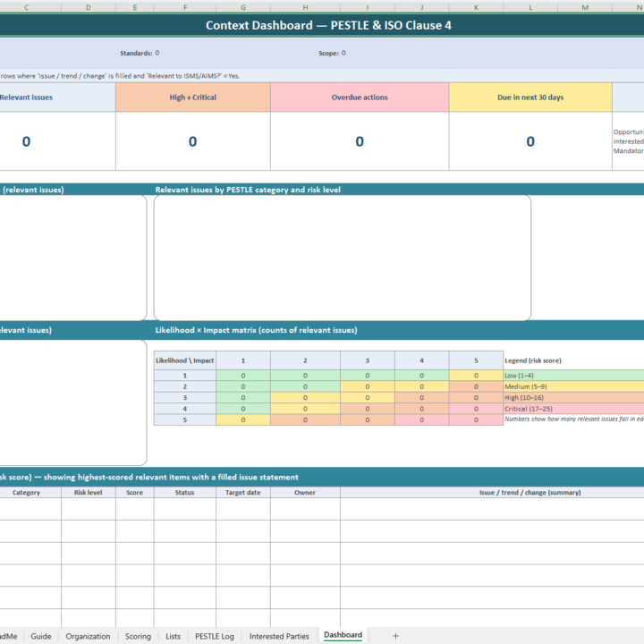Click the Context Dashboard title cell

point(328,25)
